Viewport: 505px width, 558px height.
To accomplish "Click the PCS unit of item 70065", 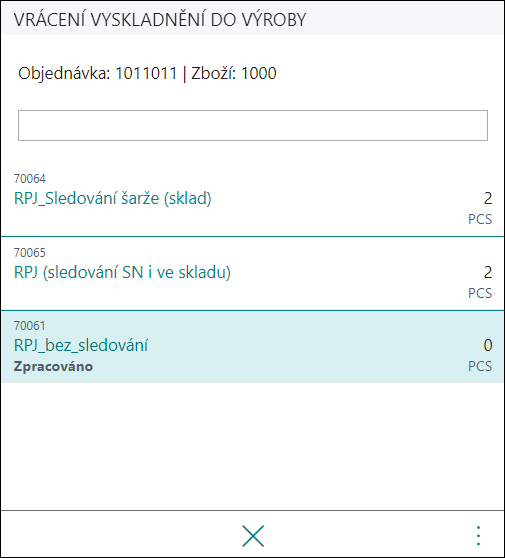I will 480,293.
